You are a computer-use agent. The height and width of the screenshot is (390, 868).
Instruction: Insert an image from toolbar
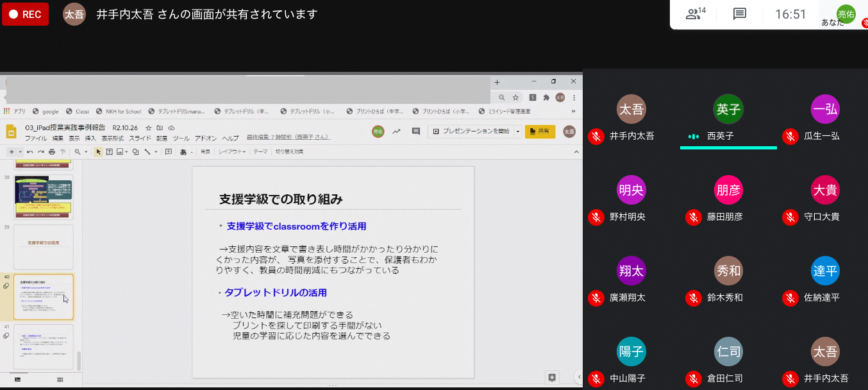120,152
